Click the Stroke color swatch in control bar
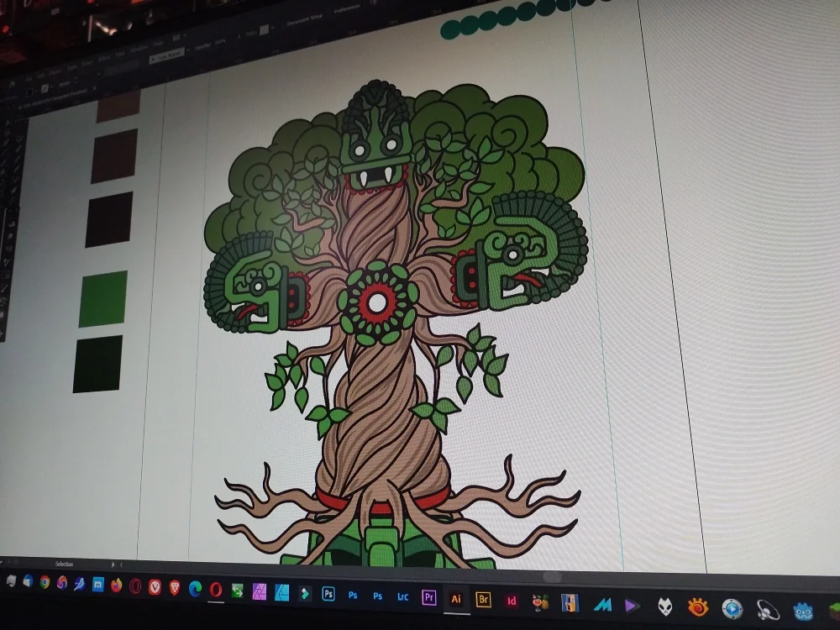Image resolution: width=840 pixels, height=630 pixels. point(45,88)
